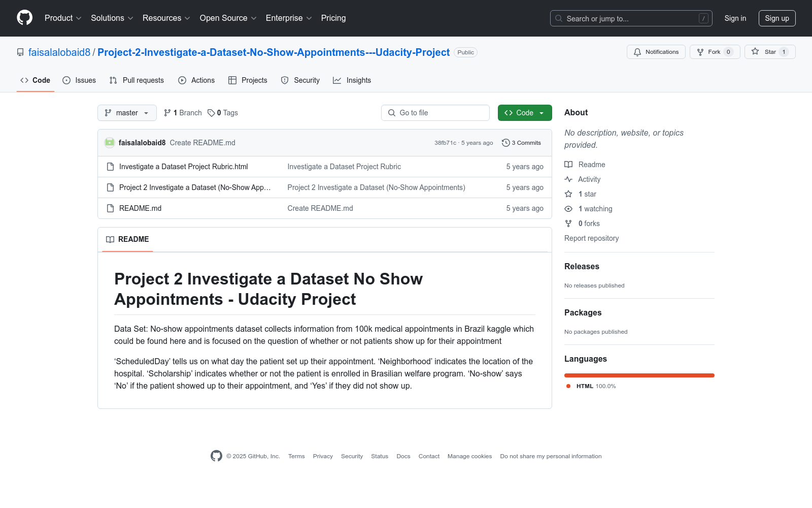The height and width of the screenshot is (508, 812).
Task: Open the master branch selector dropdown
Action: click(x=127, y=113)
